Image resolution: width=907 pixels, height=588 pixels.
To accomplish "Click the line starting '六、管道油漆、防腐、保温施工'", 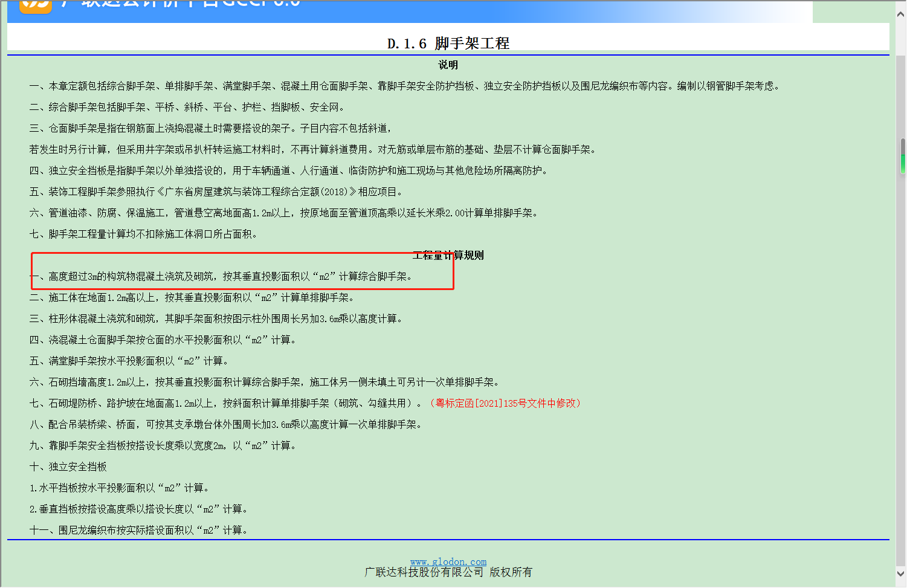I will tap(285, 213).
